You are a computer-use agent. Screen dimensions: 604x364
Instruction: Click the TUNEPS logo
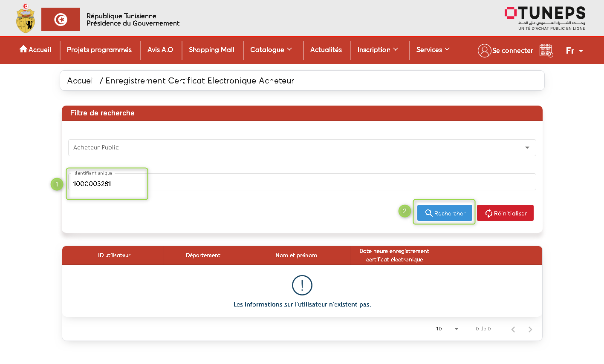(544, 18)
